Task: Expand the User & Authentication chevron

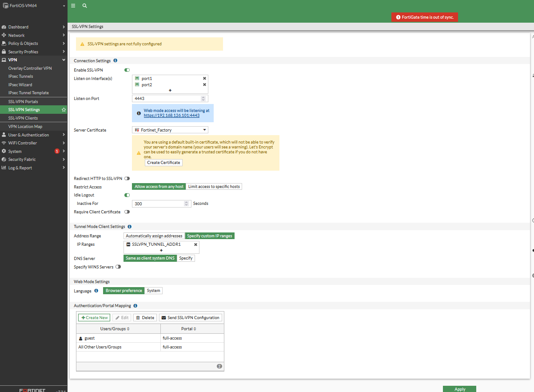Action: click(x=64, y=135)
